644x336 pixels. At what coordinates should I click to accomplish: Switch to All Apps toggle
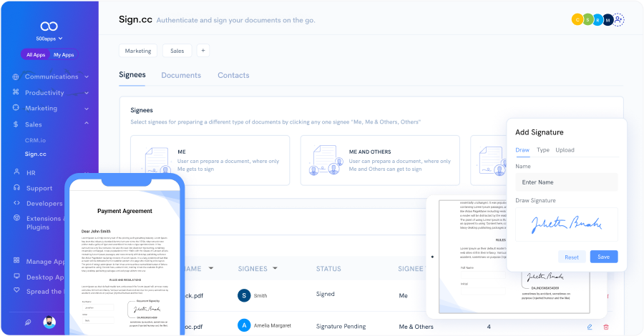coord(36,54)
